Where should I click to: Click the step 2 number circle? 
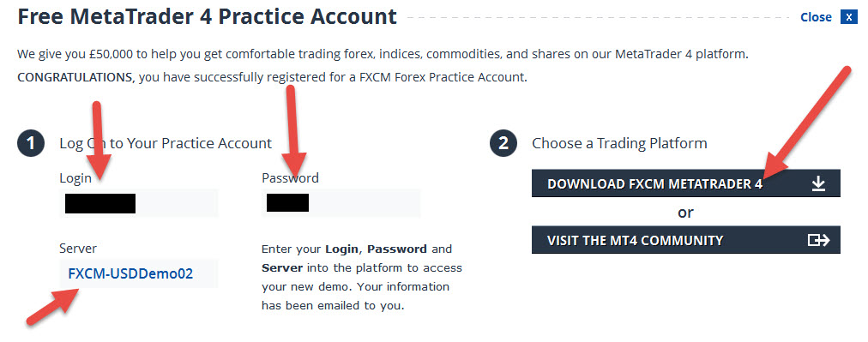pos(503,144)
